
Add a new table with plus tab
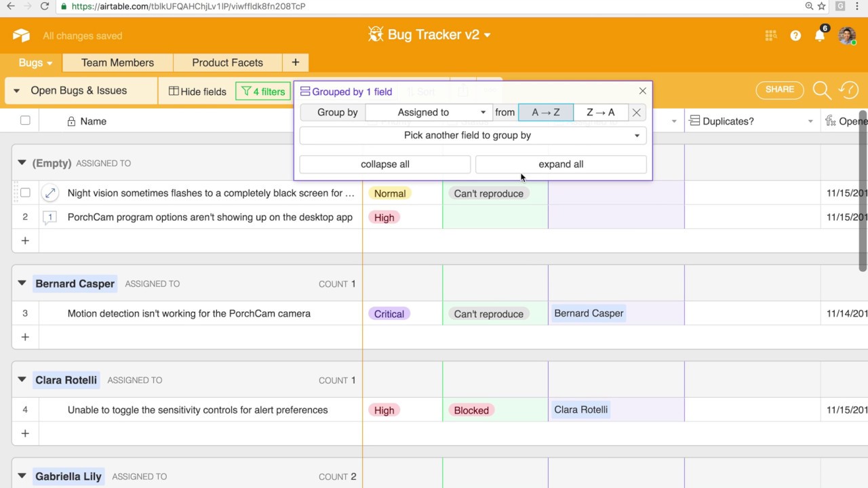tap(296, 62)
